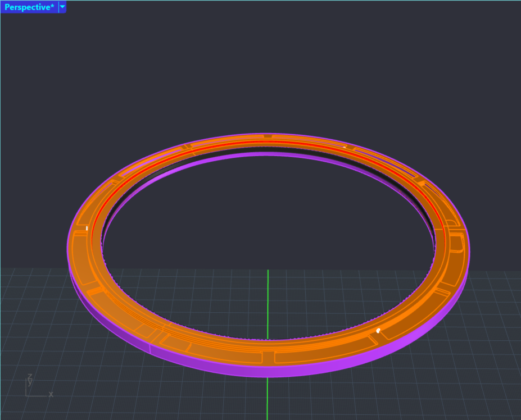Viewport: 521px width, 420px height.
Task: Click the green Y-axis line below the ring
Action: (x=268, y=393)
